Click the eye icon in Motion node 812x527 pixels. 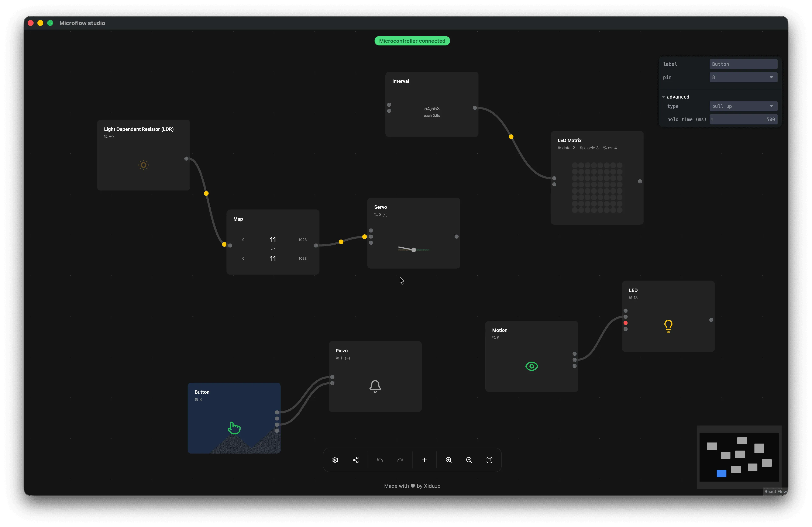[531, 366]
